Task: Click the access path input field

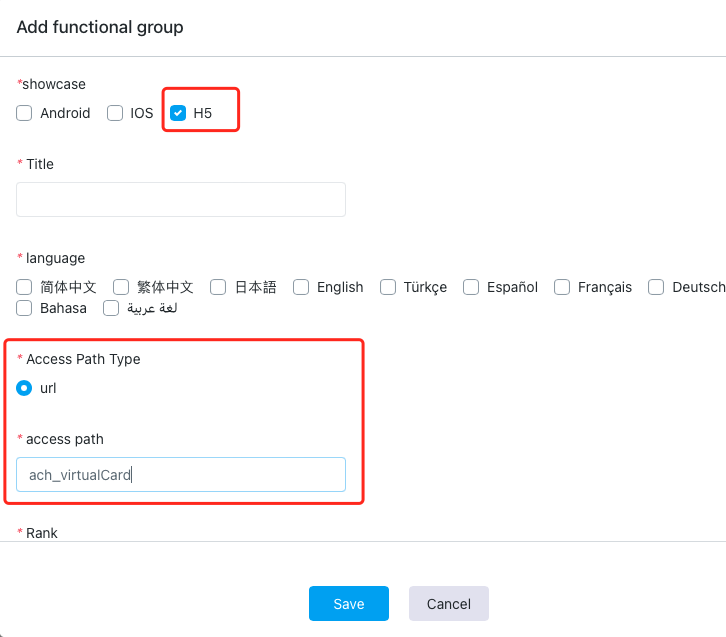Action: 181,475
